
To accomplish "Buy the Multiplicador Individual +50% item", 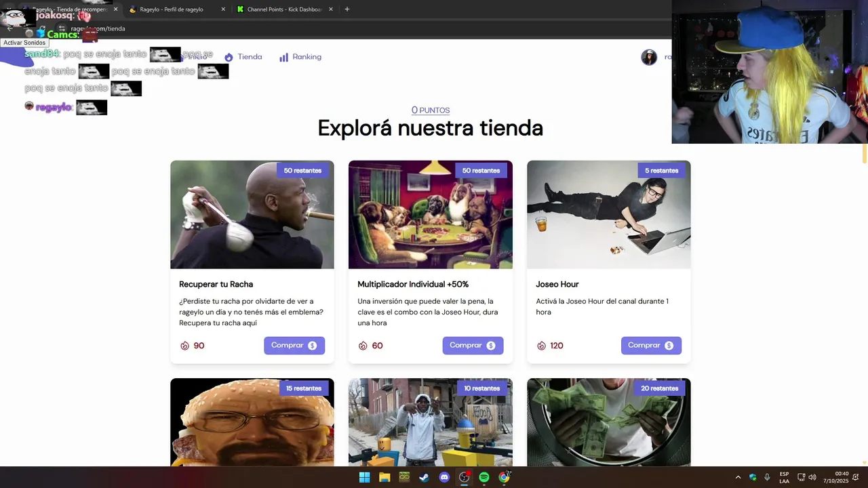I will point(473,346).
